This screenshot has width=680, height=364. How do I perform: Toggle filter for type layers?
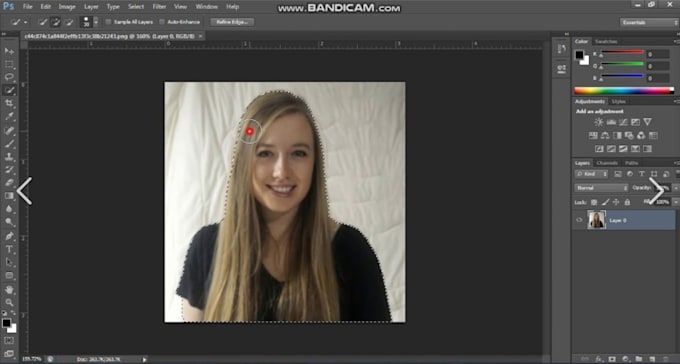(642, 174)
